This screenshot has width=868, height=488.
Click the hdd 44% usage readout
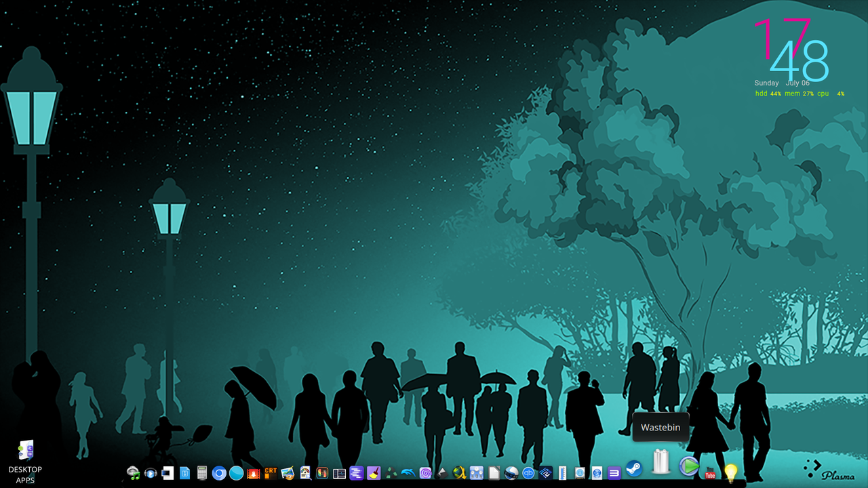pyautogui.click(x=768, y=94)
